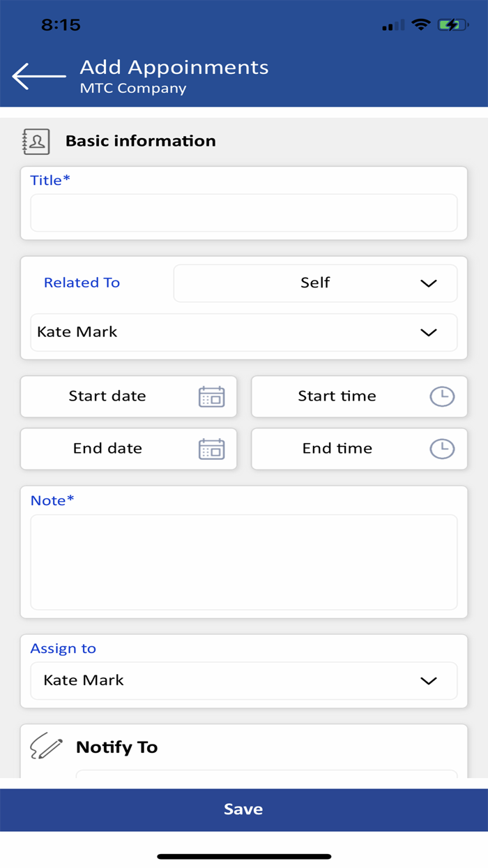The height and width of the screenshot is (868, 488).
Task: Click the Notify To pencil icon
Action: pos(47,747)
